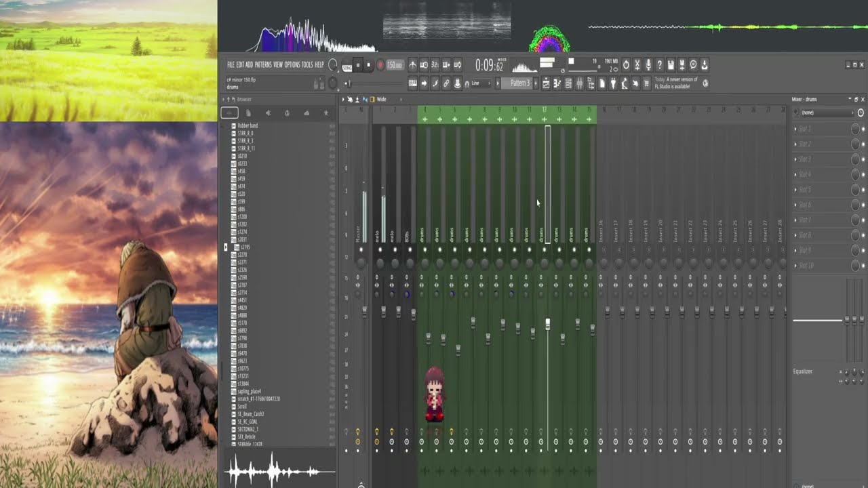Select the sapling_place4 file in browser

point(249,391)
